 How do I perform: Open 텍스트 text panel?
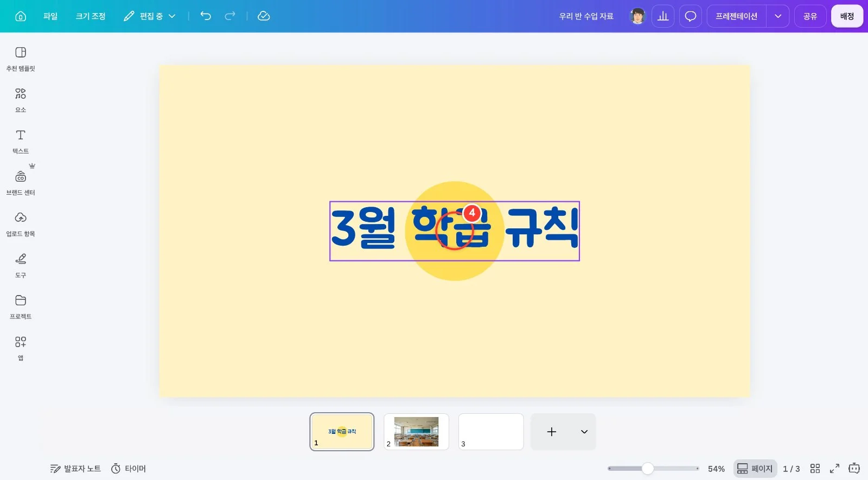21,142
